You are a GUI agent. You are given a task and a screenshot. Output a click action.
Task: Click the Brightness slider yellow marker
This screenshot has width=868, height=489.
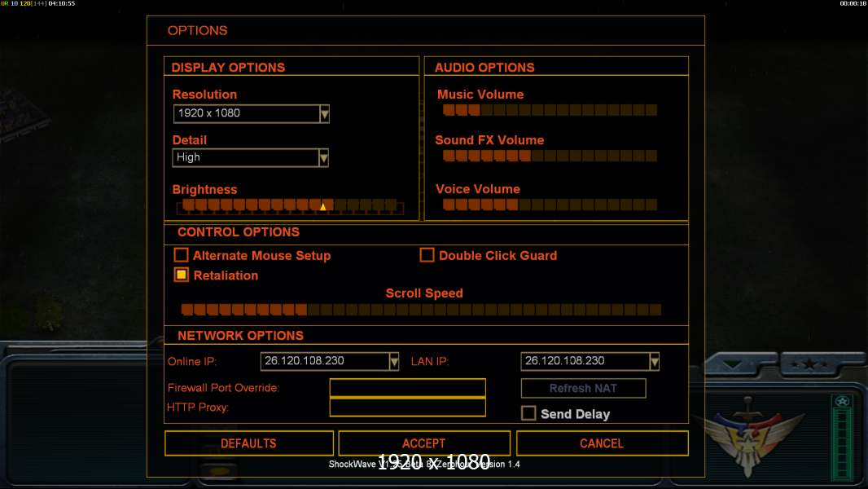322,207
